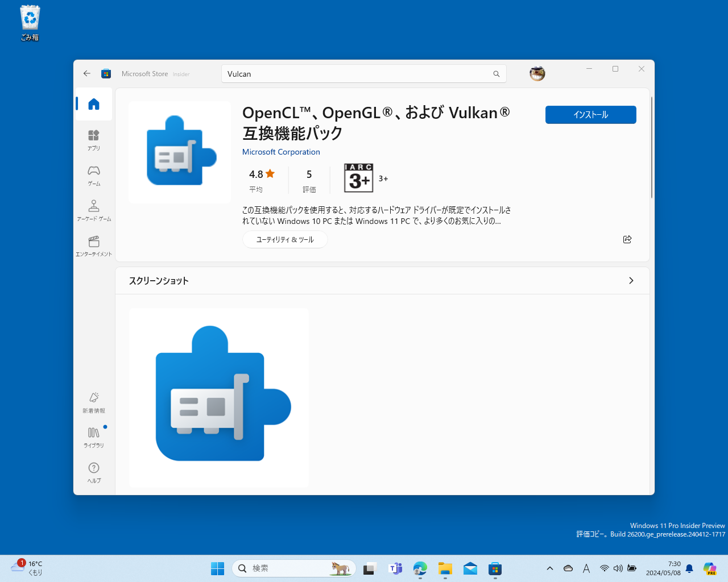Image resolution: width=728 pixels, height=582 pixels.
Task: Expand the スクリーンショット section chevron
Action: click(x=631, y=281)
